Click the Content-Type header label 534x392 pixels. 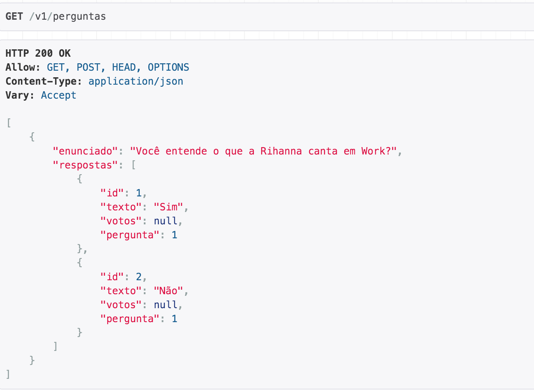point(44,81)
